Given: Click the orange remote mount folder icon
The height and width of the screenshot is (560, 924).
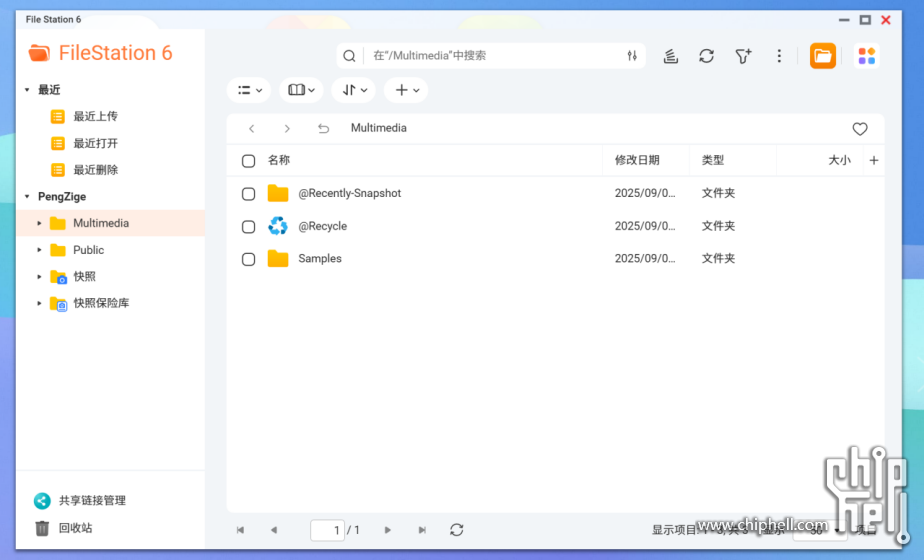Looking at the screenshot, I should tap(823, 56).
